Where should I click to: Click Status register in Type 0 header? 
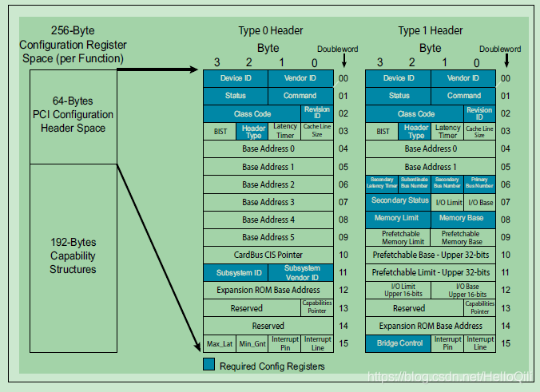[236, 96]
